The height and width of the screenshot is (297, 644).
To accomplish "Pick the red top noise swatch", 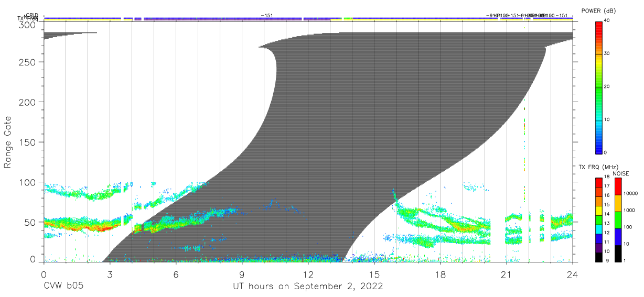I will click(x=618, y=186).
